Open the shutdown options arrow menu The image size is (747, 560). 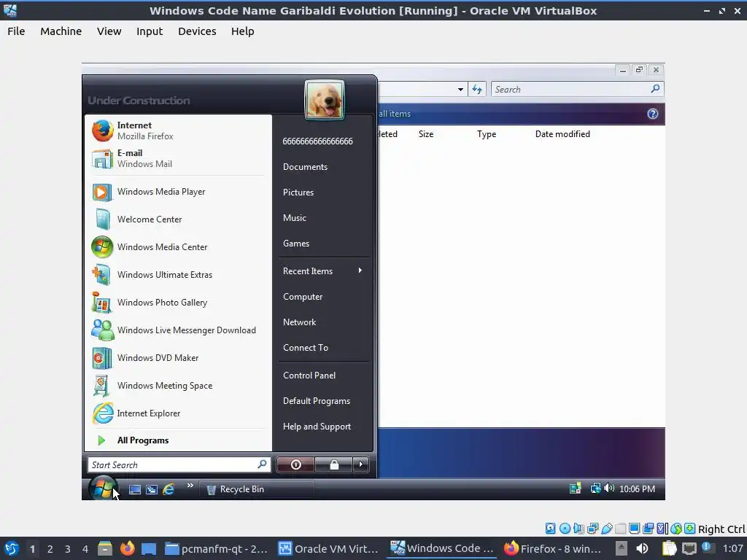click(x=360, y=464)
